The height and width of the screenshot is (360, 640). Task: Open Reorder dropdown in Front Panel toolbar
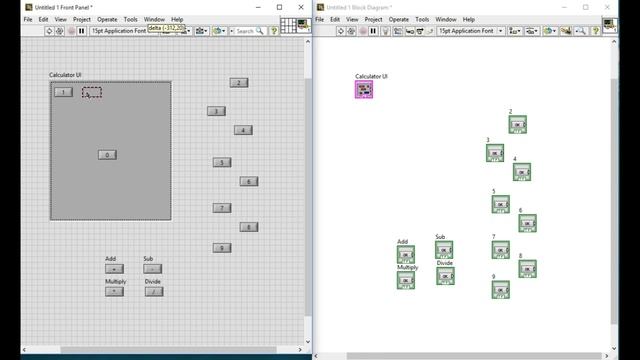(x=219, y=31)
